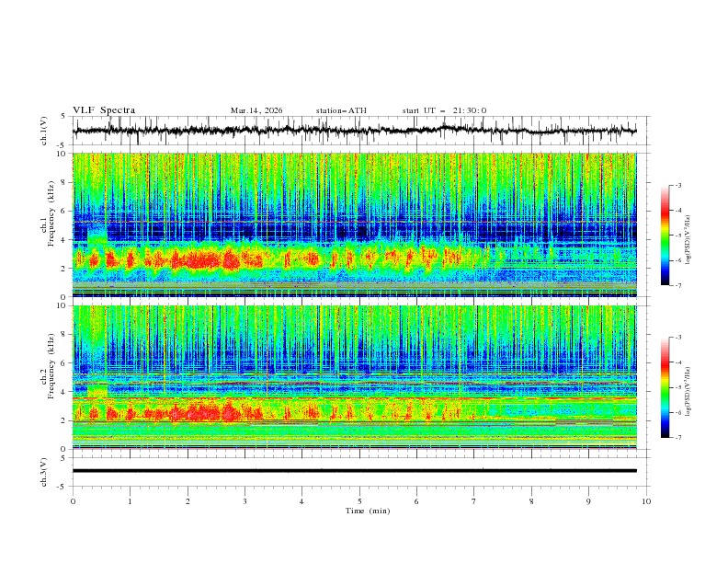Select the date text 'Mar.14, 2026'

[256, 110]
